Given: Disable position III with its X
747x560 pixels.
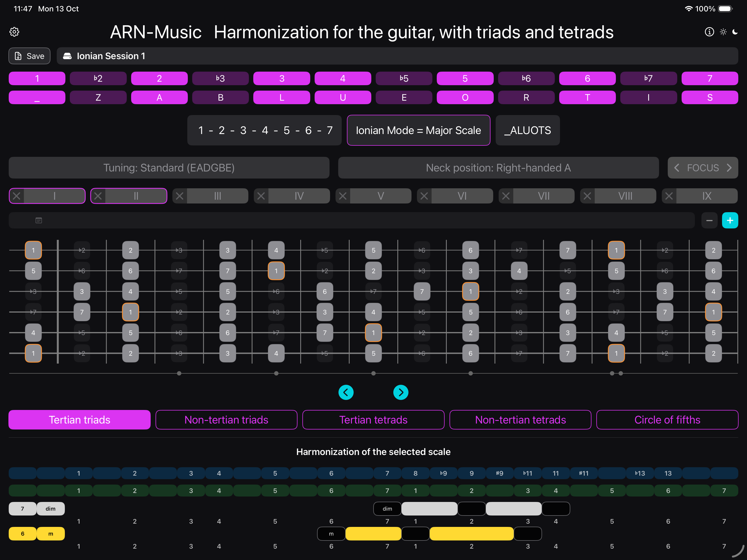Looking at the screenshot, I should point(180,196).
